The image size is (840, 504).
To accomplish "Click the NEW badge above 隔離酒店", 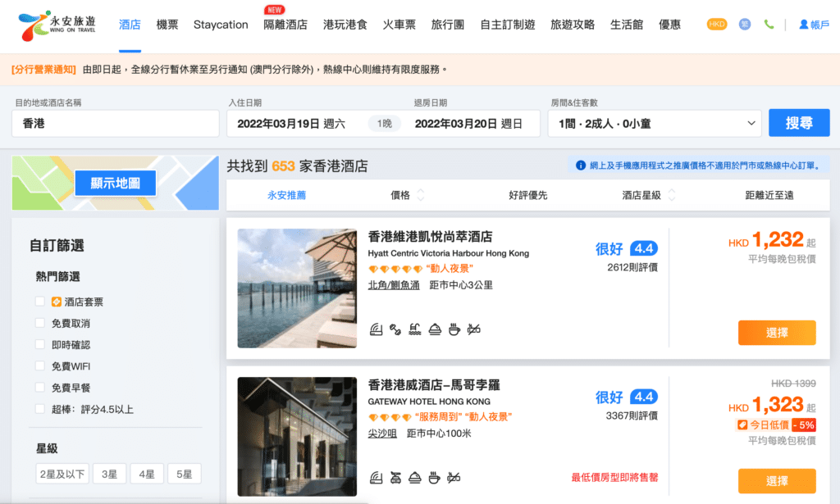I will point(274,10).
